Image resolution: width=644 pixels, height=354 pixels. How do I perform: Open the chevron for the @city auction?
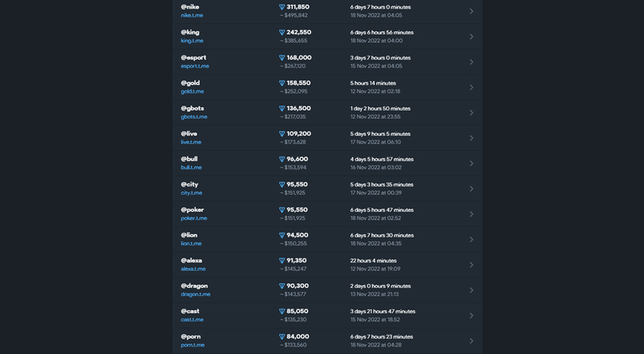tap(471, 189)
